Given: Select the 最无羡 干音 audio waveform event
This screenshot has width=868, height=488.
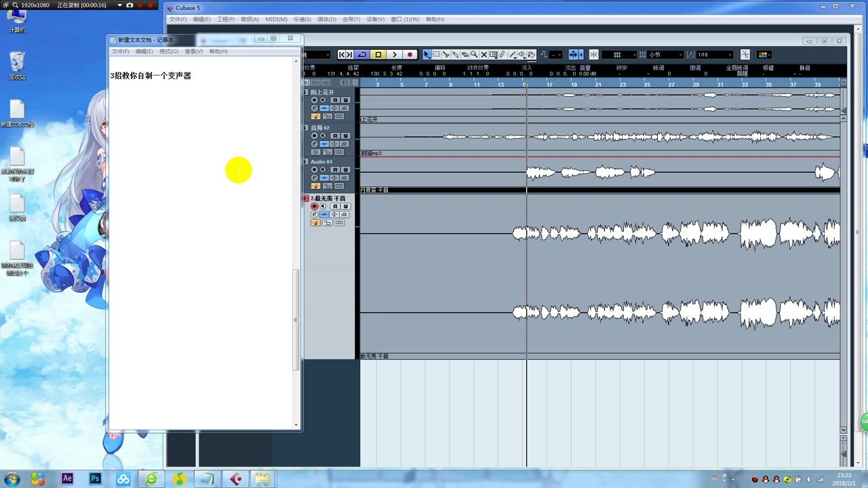Looking at the screenshot, I should pyautogui.click(x=599, y=273).
